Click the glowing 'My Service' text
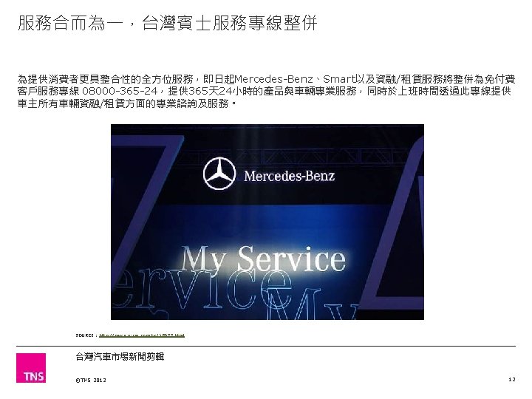This screenshot has height=399, width=532. point(263,259)
